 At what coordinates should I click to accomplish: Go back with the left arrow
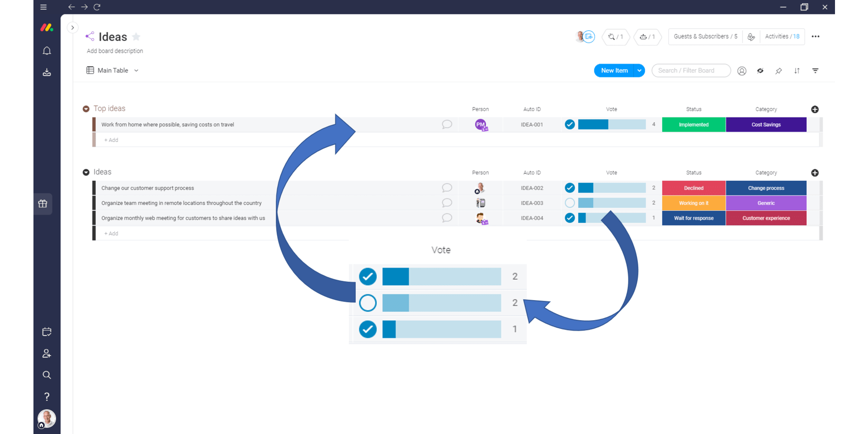pos(71,7)
